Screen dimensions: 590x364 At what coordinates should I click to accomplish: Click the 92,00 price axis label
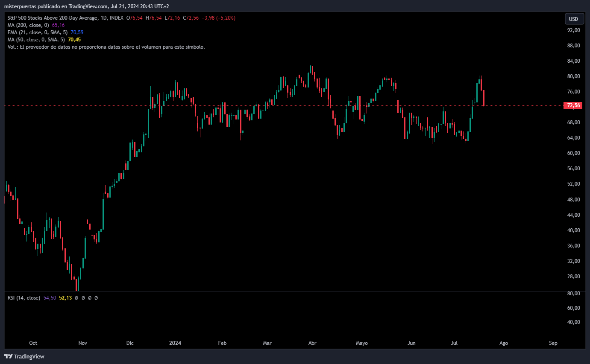coord(573,30)
